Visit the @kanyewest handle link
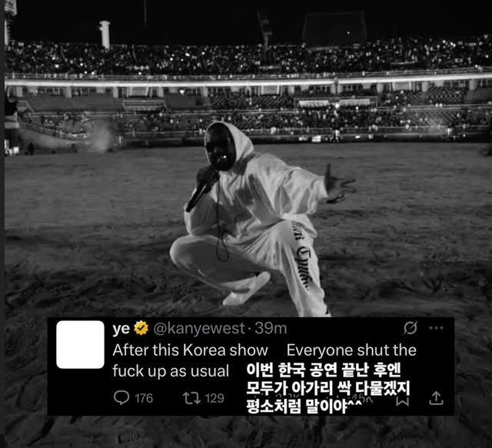Viewport: 492px width, 448px height. click(x=199, y=328)
